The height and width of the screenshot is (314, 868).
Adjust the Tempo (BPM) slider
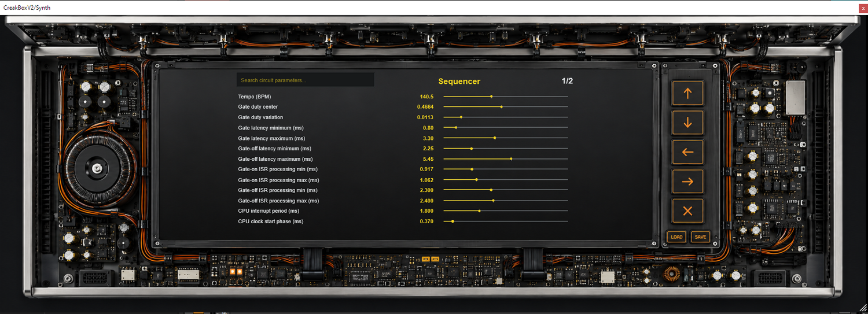(505, 97)
